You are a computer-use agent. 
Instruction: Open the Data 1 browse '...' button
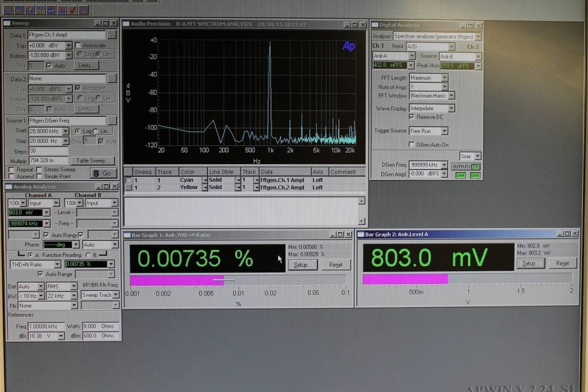[x=111, y=34]
